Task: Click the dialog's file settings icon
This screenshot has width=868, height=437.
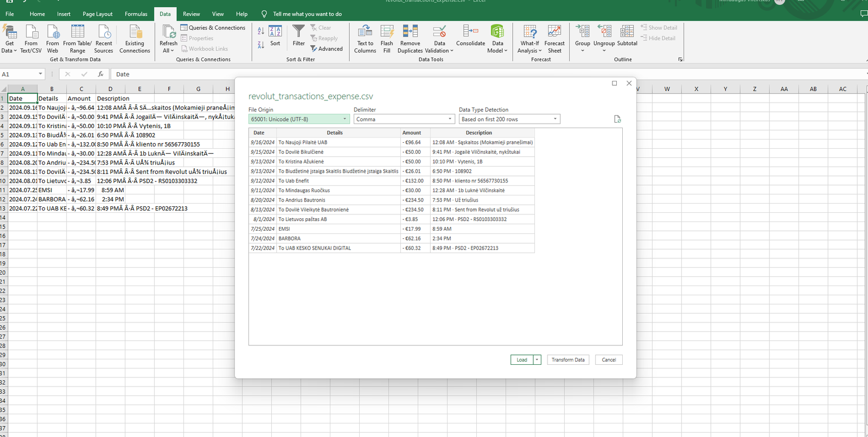Action: (617, 119)
